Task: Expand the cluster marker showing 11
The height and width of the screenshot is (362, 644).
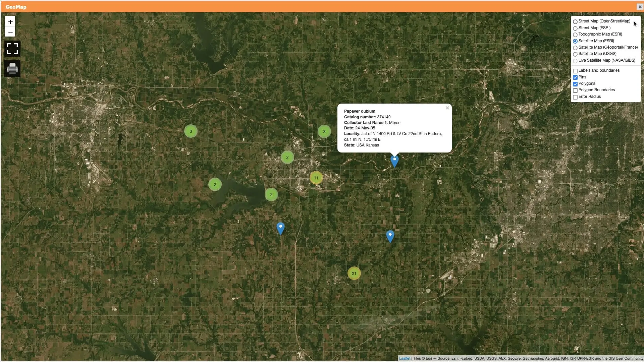Action: (316, 178)
